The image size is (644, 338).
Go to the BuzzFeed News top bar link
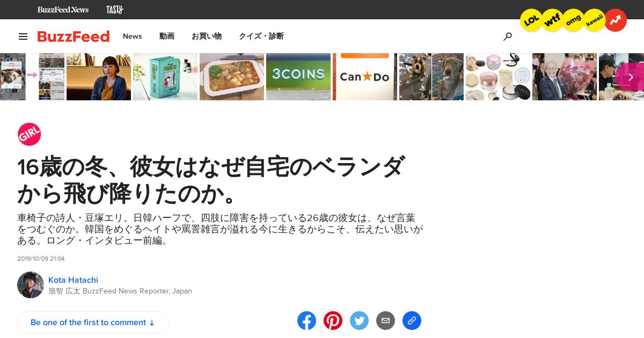click(63, 10)
